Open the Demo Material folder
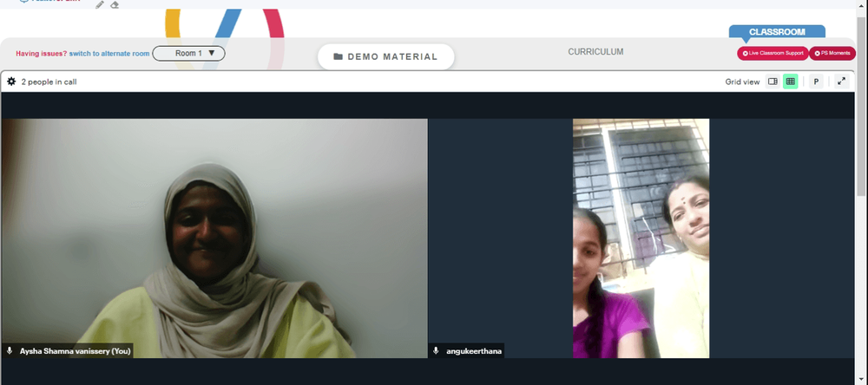 tap(386, 56)
